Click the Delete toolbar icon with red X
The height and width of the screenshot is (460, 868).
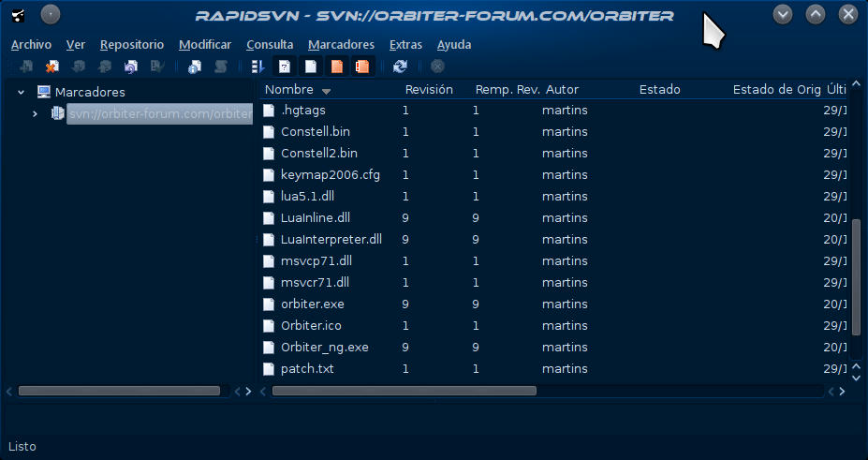pyautogui.click(x=52, y=67)
